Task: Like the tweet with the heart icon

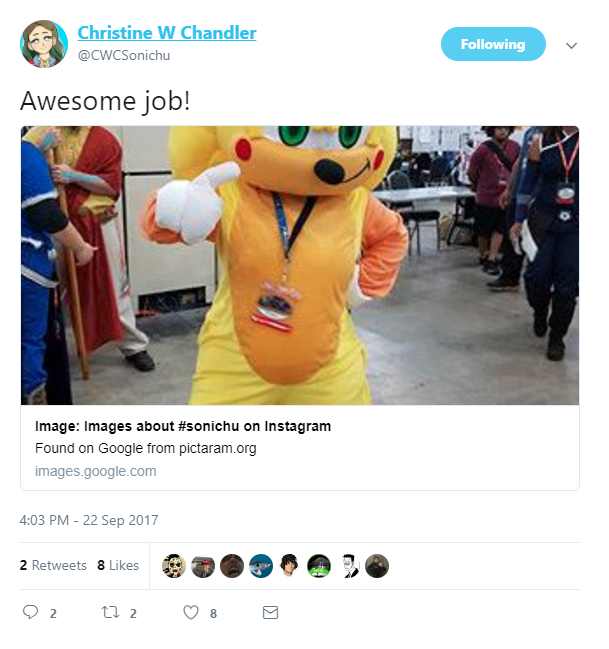Action: pos(191,612)
